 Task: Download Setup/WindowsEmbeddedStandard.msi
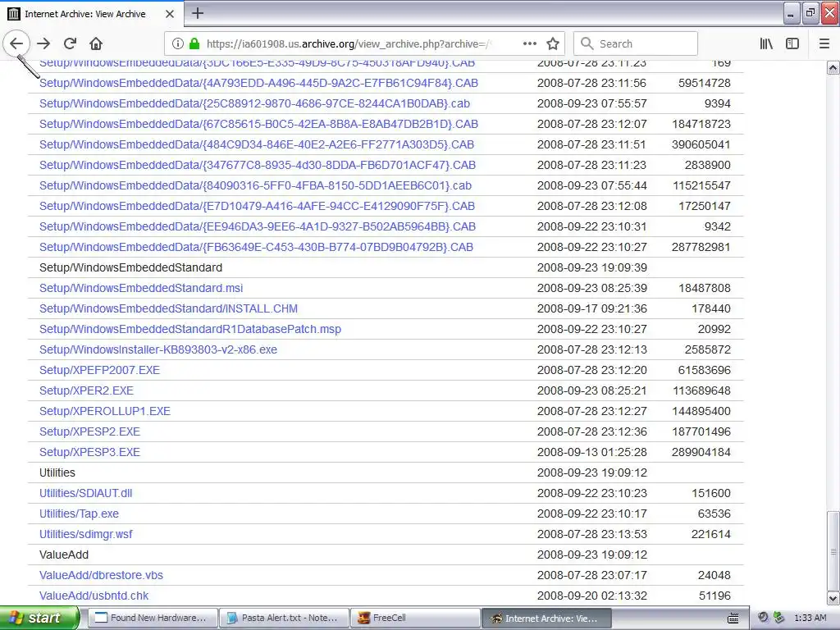click(141, 288)
